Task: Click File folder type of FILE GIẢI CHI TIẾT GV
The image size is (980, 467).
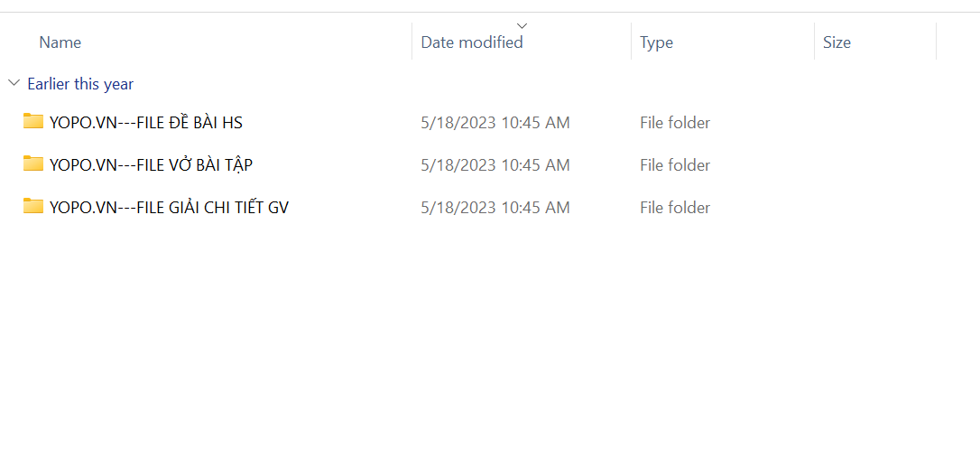Action: (675, 208)
